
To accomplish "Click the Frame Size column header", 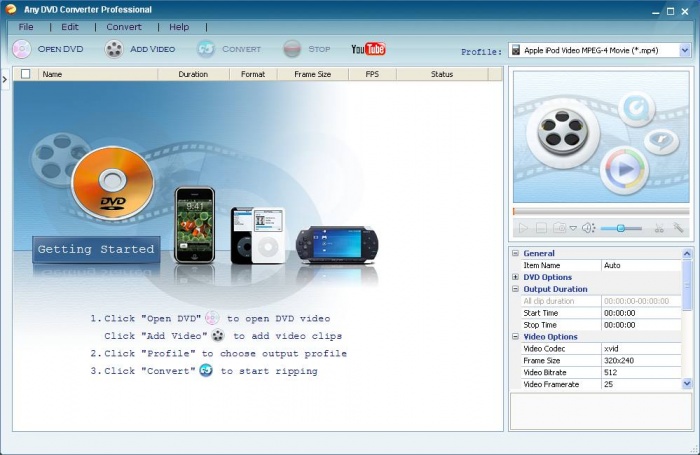I will [x=312, y=74].
